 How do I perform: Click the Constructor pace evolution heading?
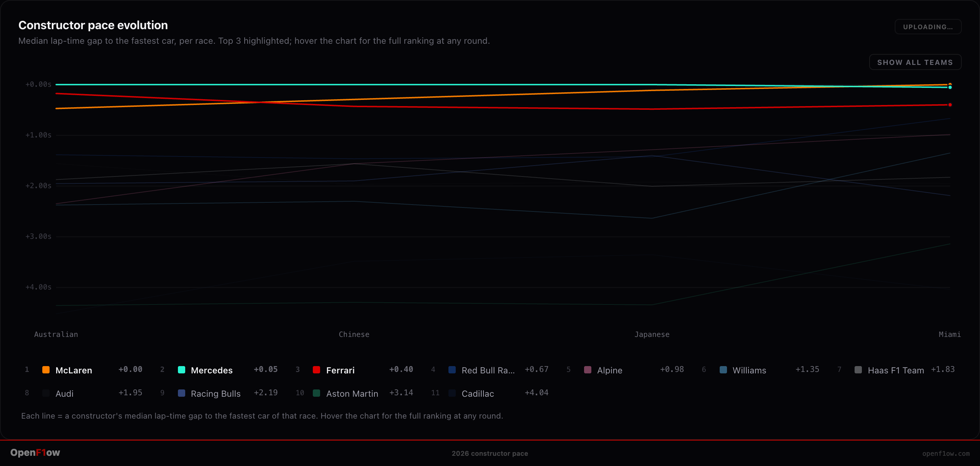(x=93, y=25)
